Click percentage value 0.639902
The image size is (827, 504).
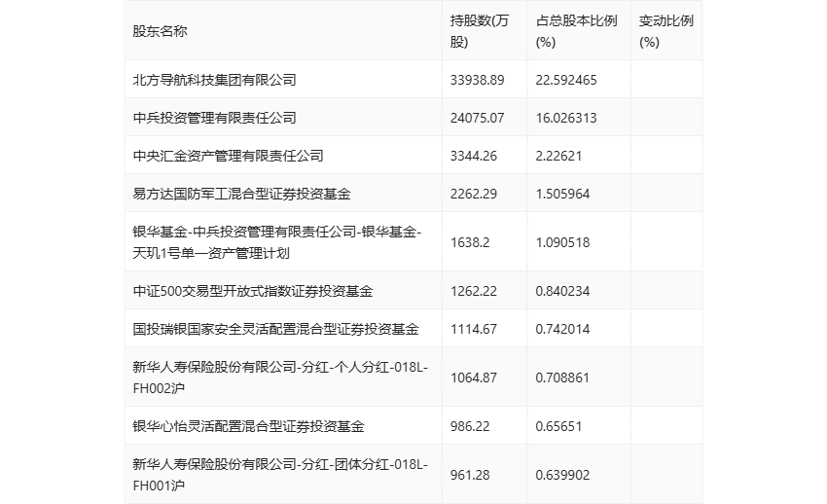click(562, 475)
